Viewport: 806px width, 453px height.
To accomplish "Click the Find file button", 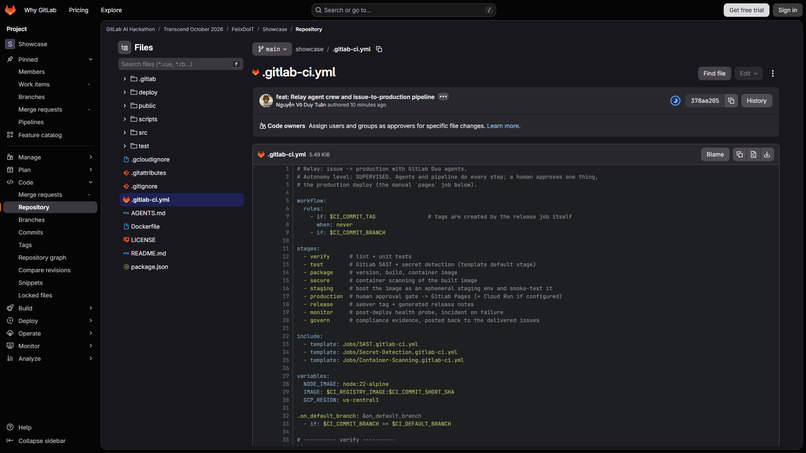I will [x=714, y=74].
